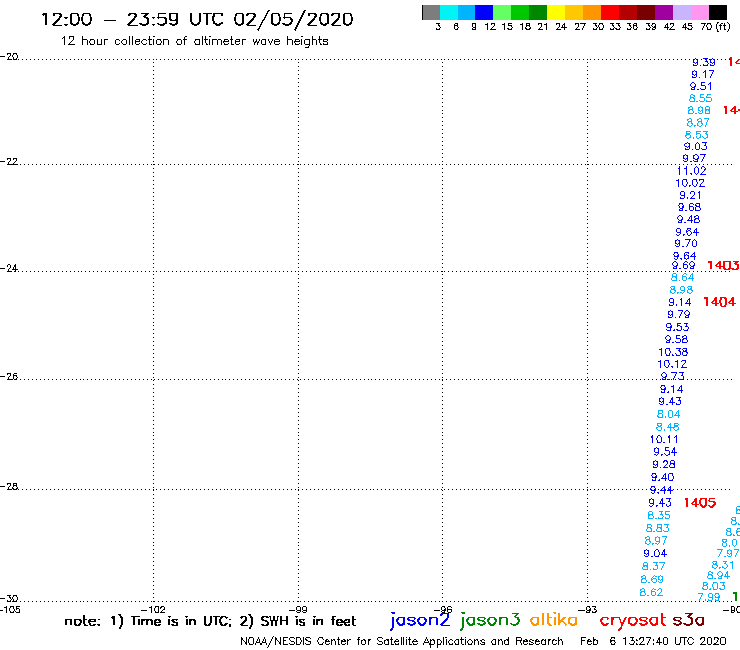Click the red '1403' time marker
This screenshot has width=740, height=650.
coord(723,265)
